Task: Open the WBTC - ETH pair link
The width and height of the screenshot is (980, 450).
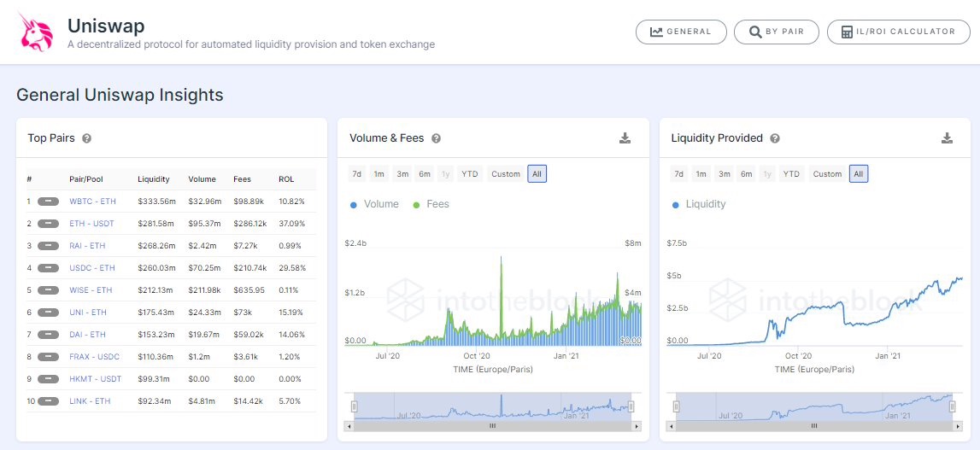Action: click(x=92, y=202)
